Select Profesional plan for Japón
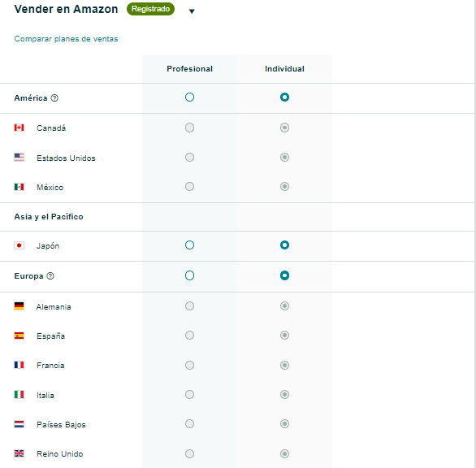The image size is (476, 468). [x=189, y=245]
